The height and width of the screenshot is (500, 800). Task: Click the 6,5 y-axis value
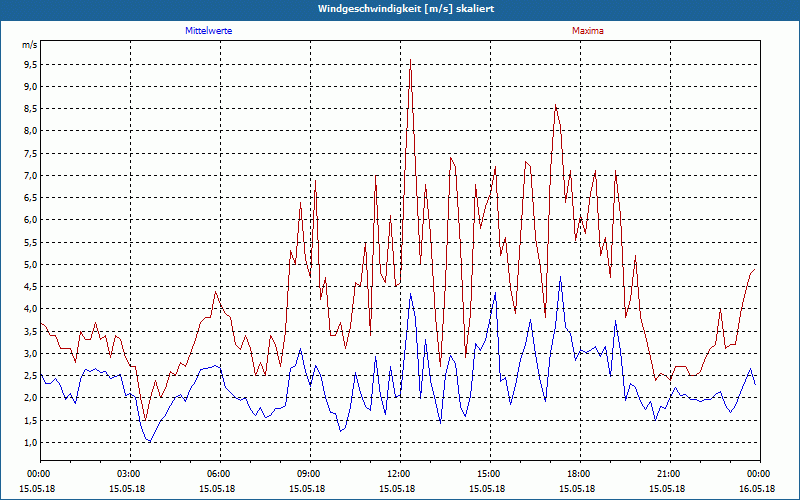click(x=31, y=197)
